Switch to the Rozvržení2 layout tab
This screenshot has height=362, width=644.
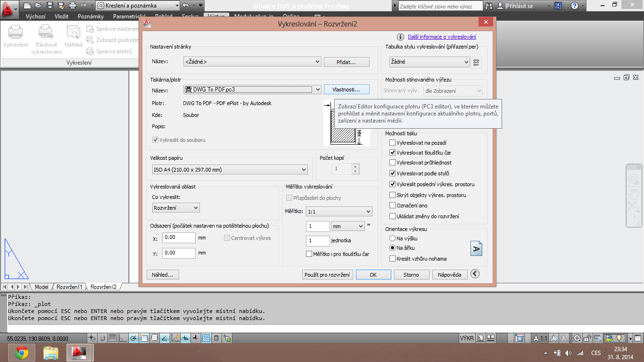[103, 287]
